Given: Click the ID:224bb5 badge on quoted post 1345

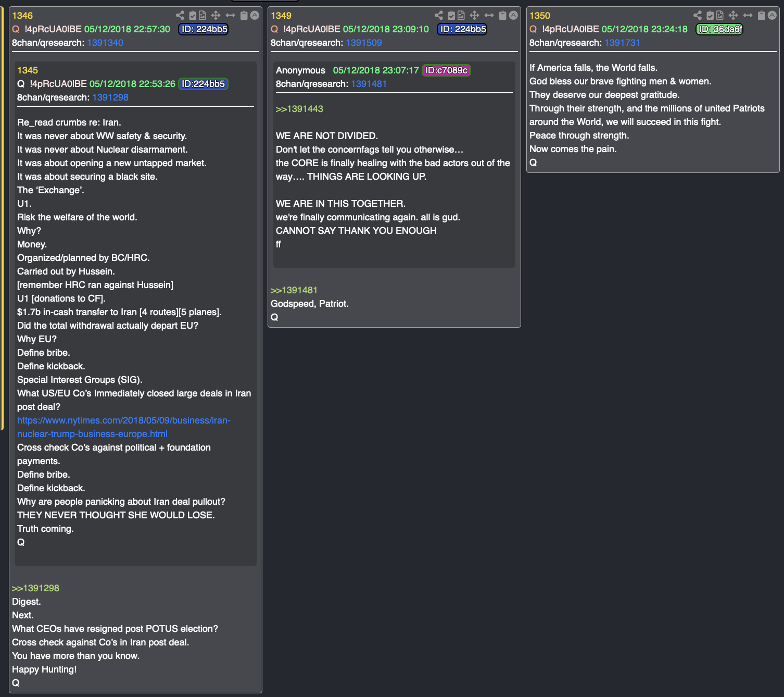Looking at the screenshot, I should pyautogui.click(x=204, y=84).
